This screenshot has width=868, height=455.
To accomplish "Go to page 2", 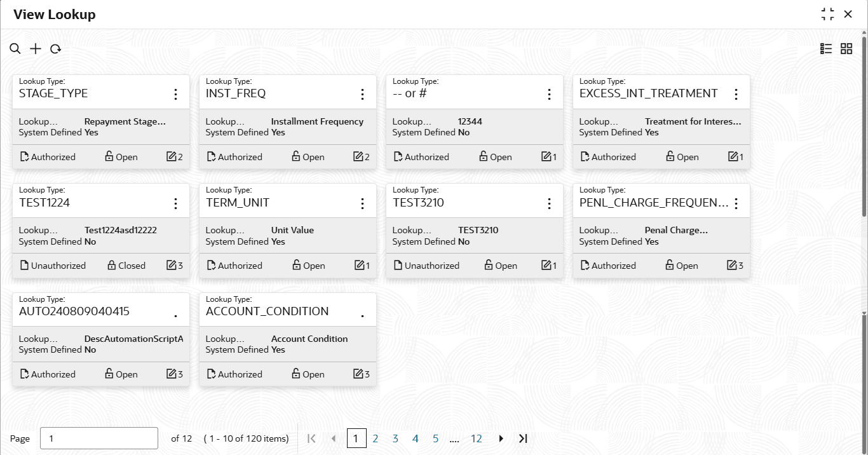I will 376,438.
